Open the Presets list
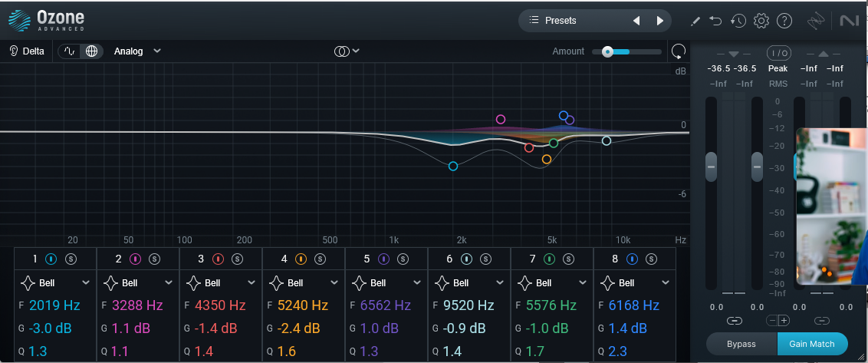 (x=561, y=21)
